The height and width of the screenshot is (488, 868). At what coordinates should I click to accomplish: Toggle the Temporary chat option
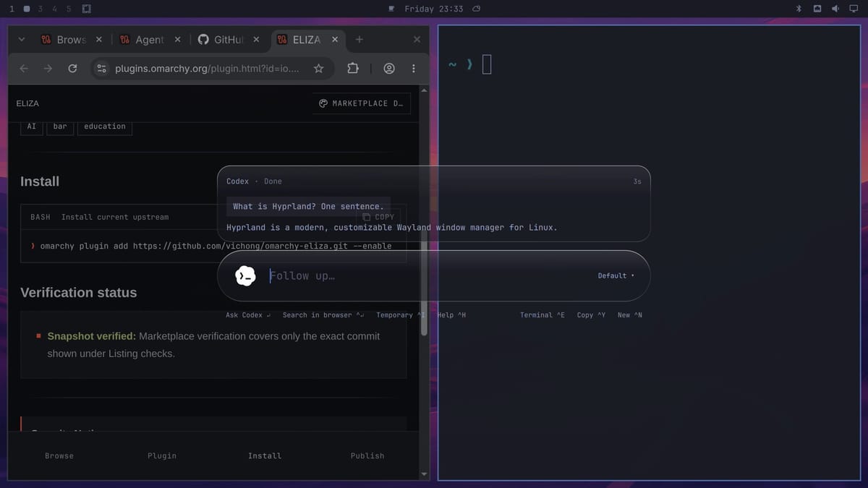401,315
